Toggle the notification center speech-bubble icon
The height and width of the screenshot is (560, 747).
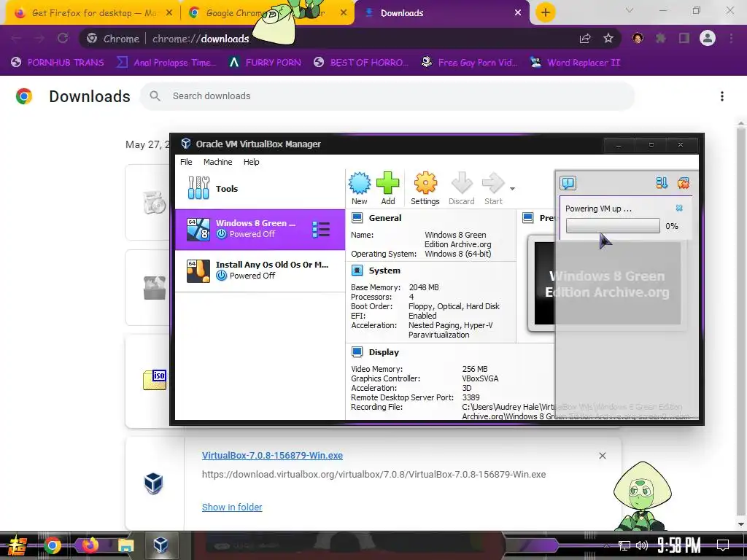(x=568, y=183)
